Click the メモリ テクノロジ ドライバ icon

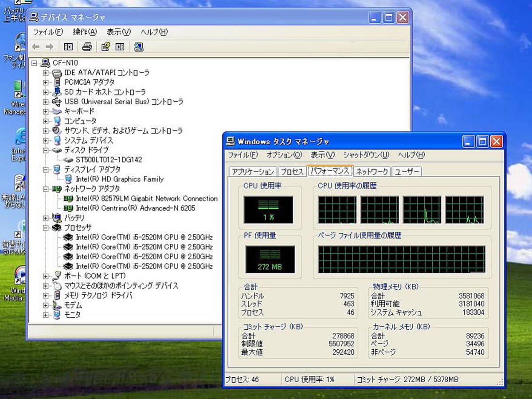[57, 295]
